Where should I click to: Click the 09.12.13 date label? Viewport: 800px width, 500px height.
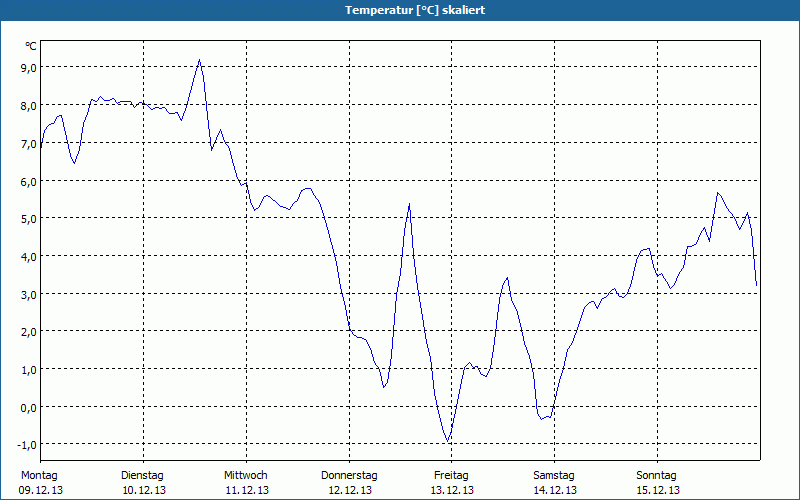[x=41, y=491]
